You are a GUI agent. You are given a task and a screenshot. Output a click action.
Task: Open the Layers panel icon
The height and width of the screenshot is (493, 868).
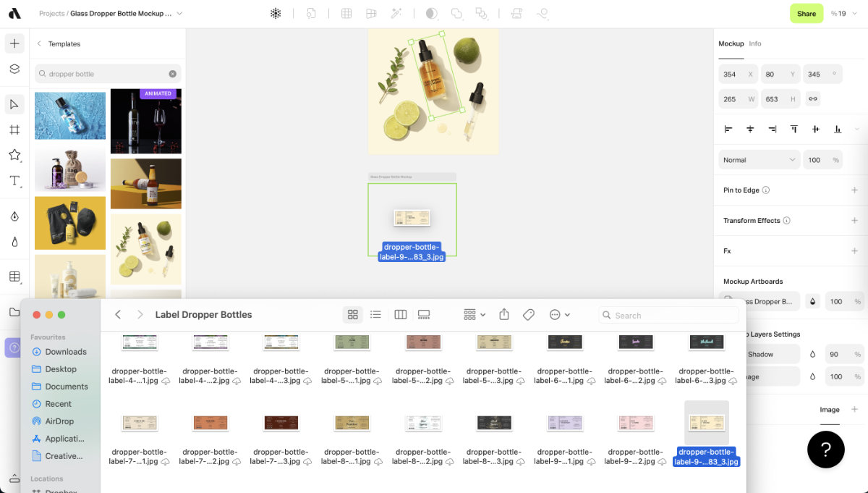pos(14,69)
